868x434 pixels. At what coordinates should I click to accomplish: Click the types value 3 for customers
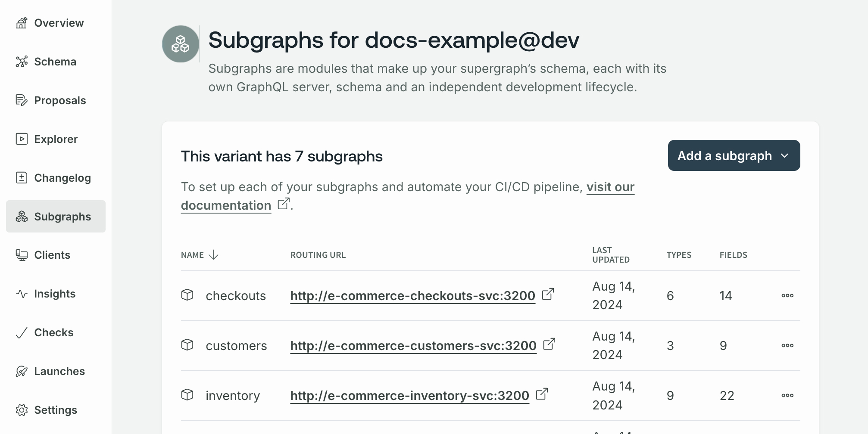[x=670, y=346]
